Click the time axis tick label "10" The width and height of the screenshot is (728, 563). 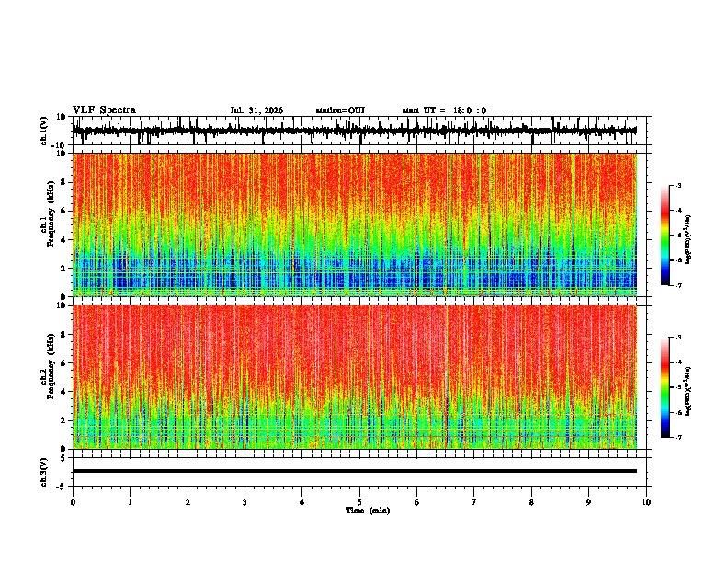click(x=646, y=502)
